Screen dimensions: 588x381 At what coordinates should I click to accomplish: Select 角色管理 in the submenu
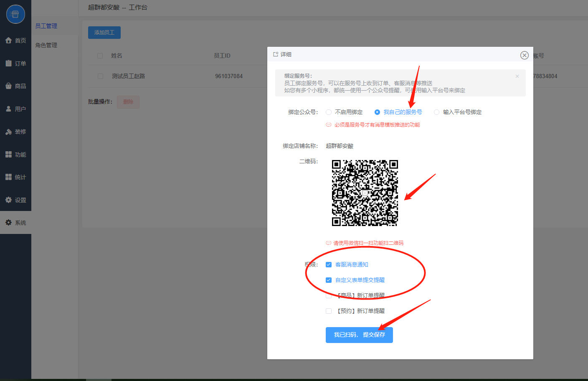pyautogui.click(x=46, y=45)
